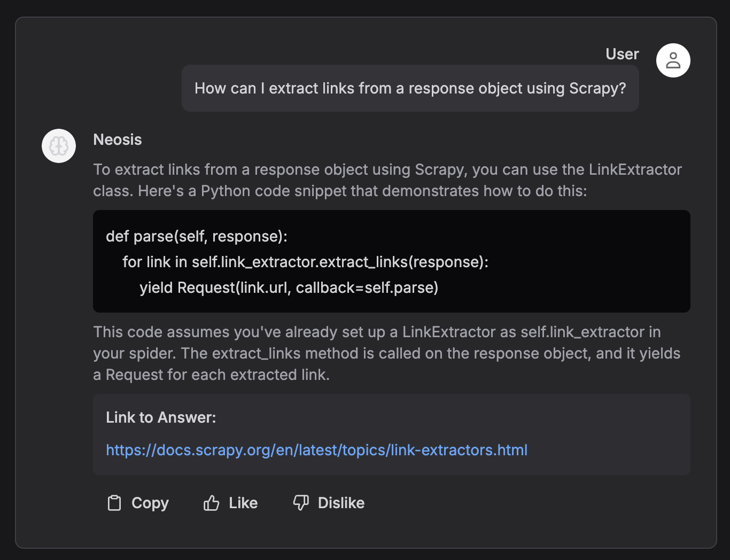The width and height of the screenshot is (730, 560).
Task: Copy the answer using the Copy label
Action: click(x=150, y=503)
